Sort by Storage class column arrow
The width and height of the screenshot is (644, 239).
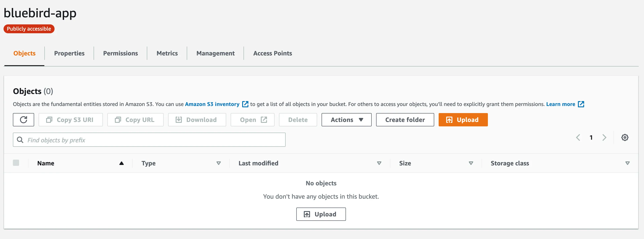(627, 163)
